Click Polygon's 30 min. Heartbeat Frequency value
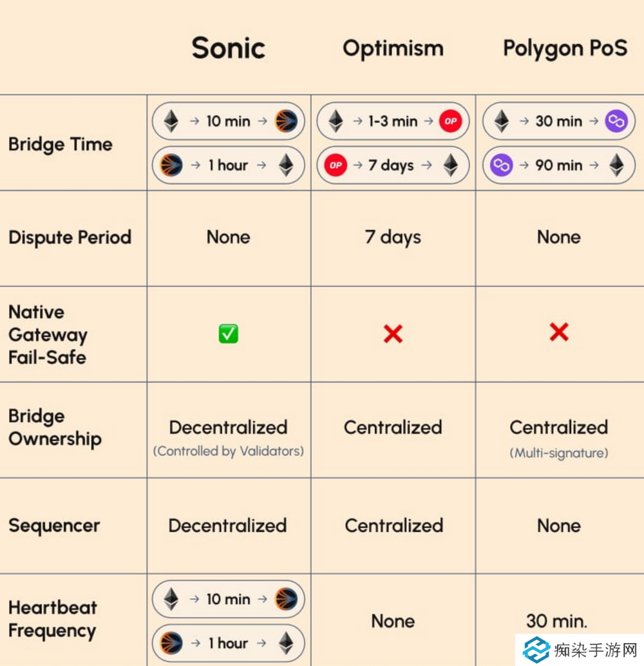Screen dimensions: 644x666 [556, 621]
